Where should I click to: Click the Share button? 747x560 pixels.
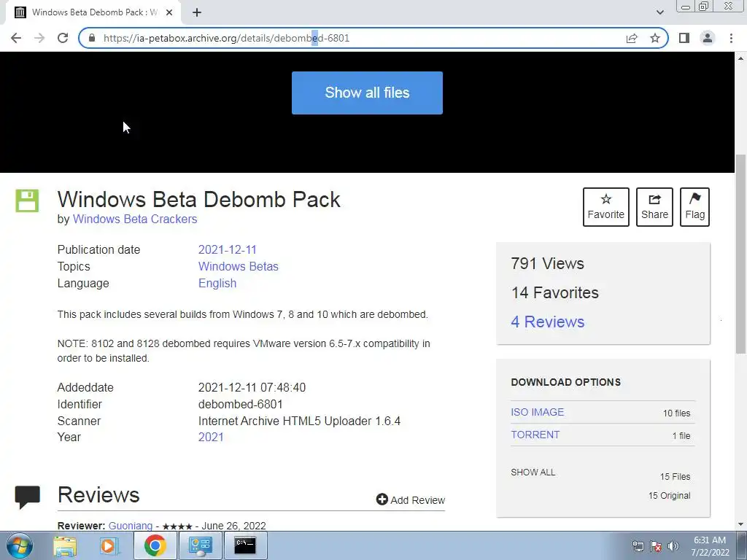tap(654, 206)
